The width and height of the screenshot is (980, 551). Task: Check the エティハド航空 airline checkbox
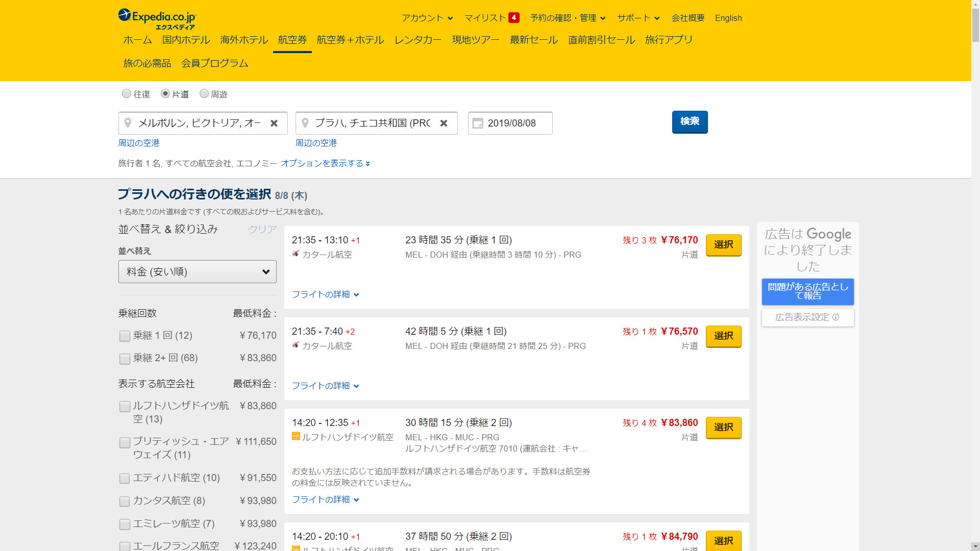pos(125,479)
